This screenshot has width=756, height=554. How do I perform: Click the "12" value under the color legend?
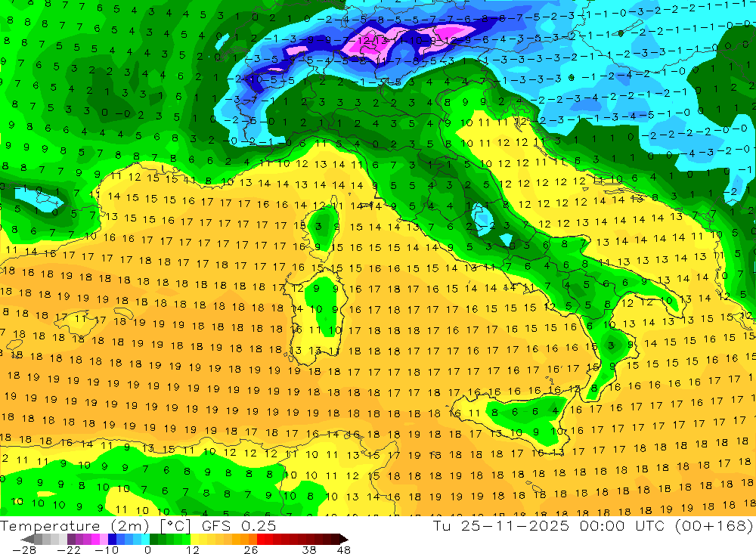192,550
